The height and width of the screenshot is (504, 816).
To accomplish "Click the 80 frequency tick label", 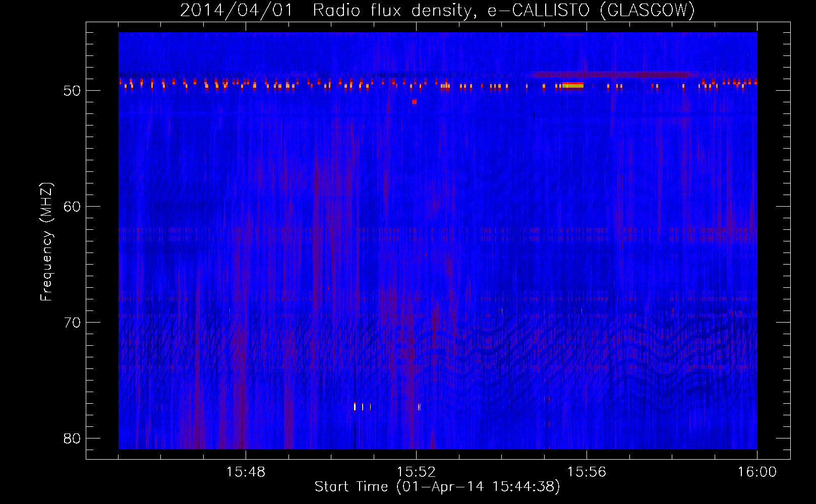I will [72, 438].
